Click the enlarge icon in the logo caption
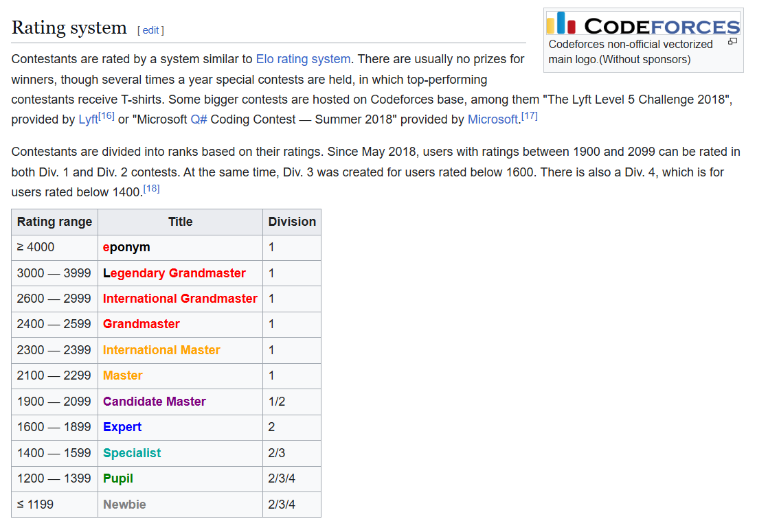This screenshot has width=757, height=532. (732, 42)
